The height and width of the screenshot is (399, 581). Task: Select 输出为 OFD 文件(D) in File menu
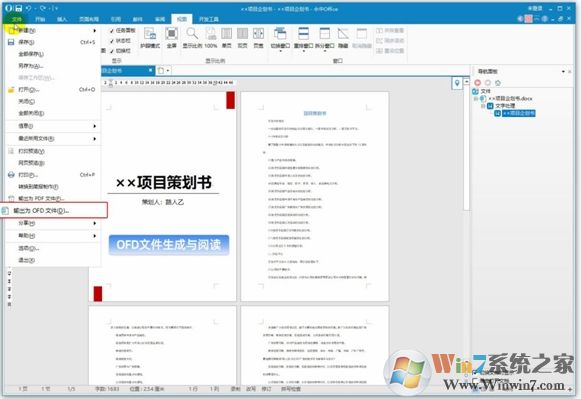[54, 210]
